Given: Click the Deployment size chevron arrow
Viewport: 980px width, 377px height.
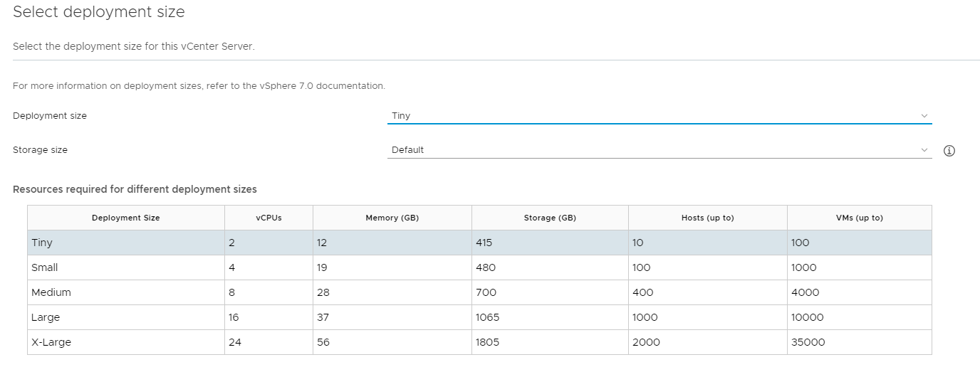Looking at the screenshot, I should [924, 116].
